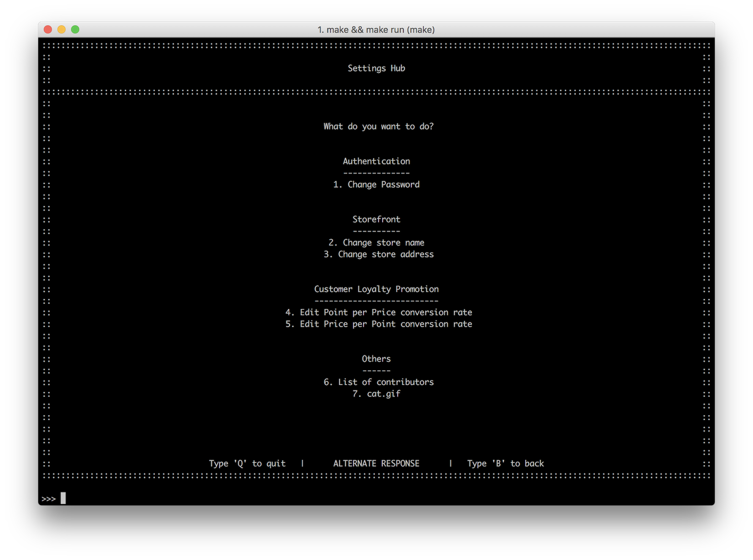Click 'What do you want to do?' prompt
Image resolution: width=753 pixels, height=560 pixels.
(379, 126)
